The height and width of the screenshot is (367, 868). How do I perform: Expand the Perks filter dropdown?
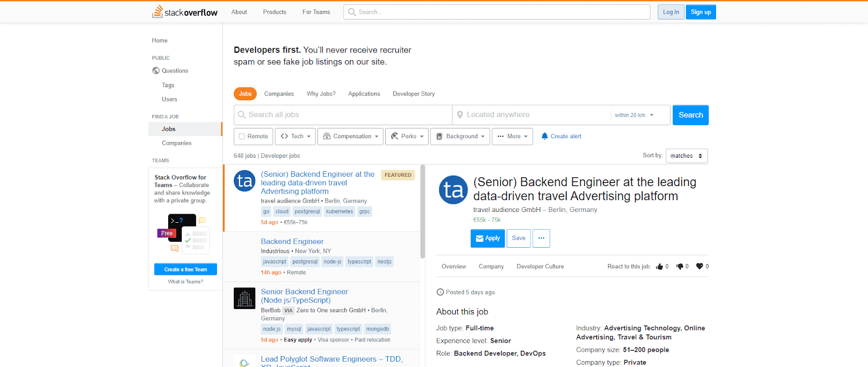[407, 137]
